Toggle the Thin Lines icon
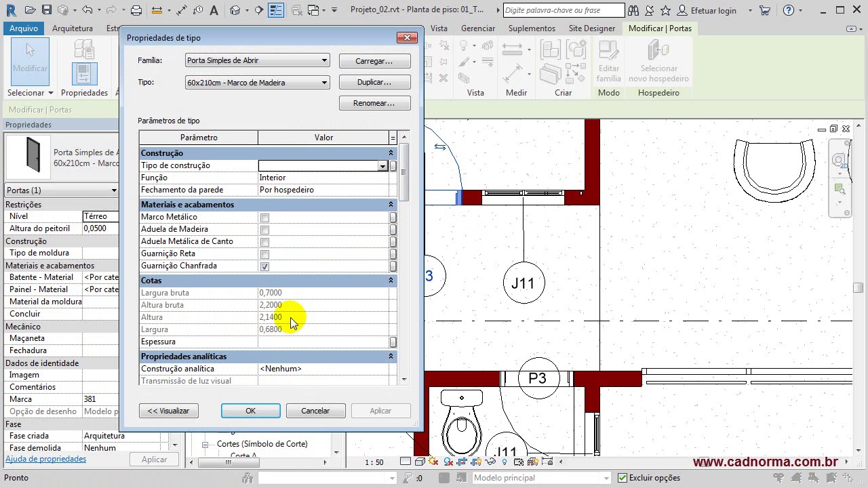This screenshot has height=488, width=868. point(276,10)
